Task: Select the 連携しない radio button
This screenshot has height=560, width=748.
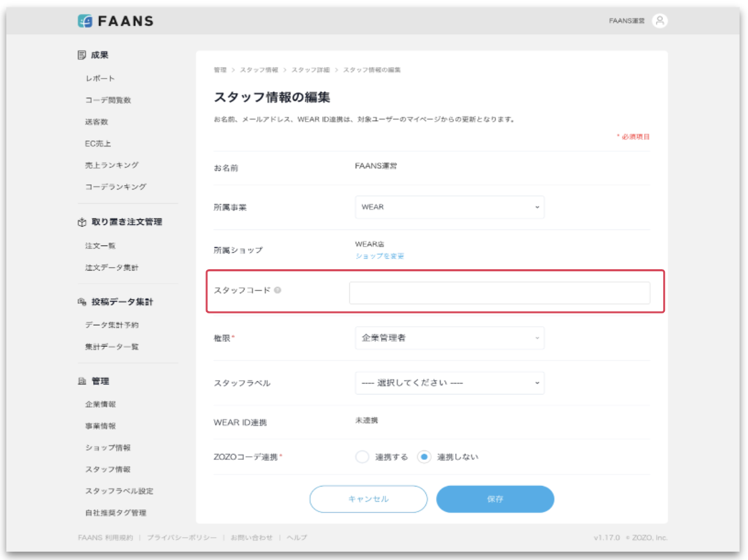Action: click(424, 457)
